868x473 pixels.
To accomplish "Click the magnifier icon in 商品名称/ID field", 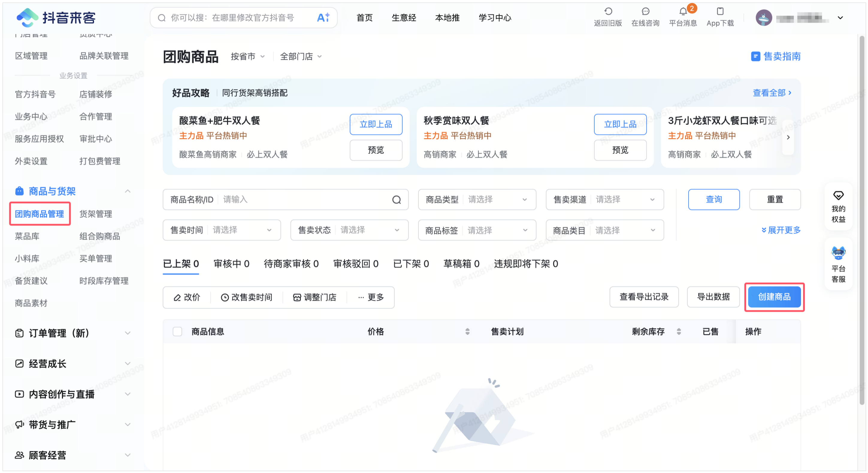I will (x=396, y=199).
